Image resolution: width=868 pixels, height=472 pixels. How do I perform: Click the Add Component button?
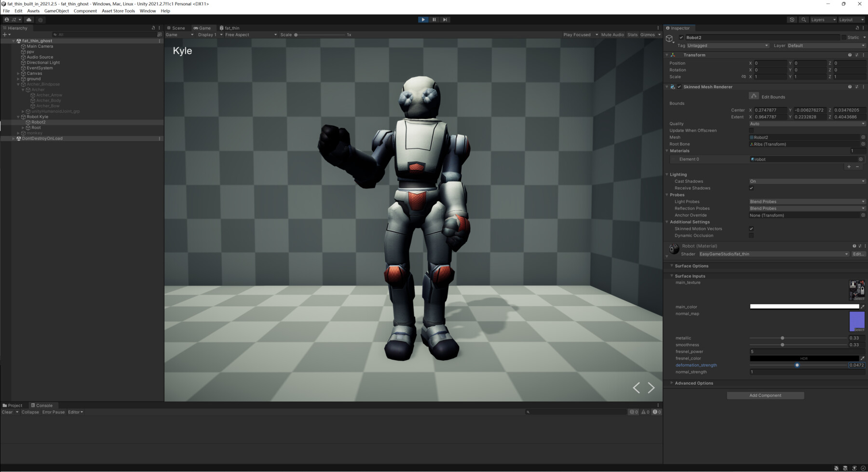point(765,395)
